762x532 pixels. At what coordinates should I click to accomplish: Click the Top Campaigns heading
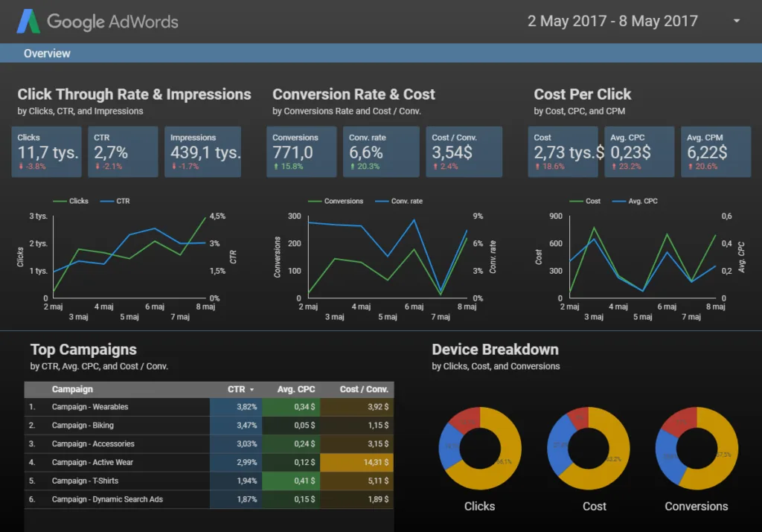pyautogui.click(x=83, y=349)
